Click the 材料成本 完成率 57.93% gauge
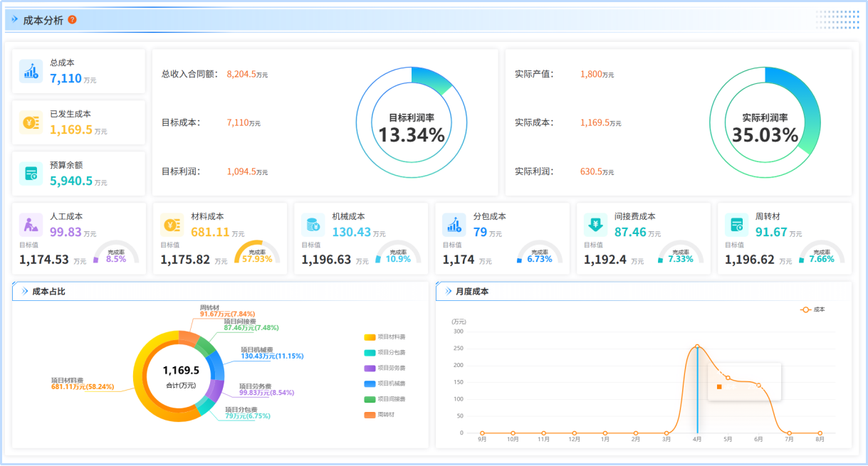Screen dimensions: 868x466 pyautogui.click(x=257, y=254)
